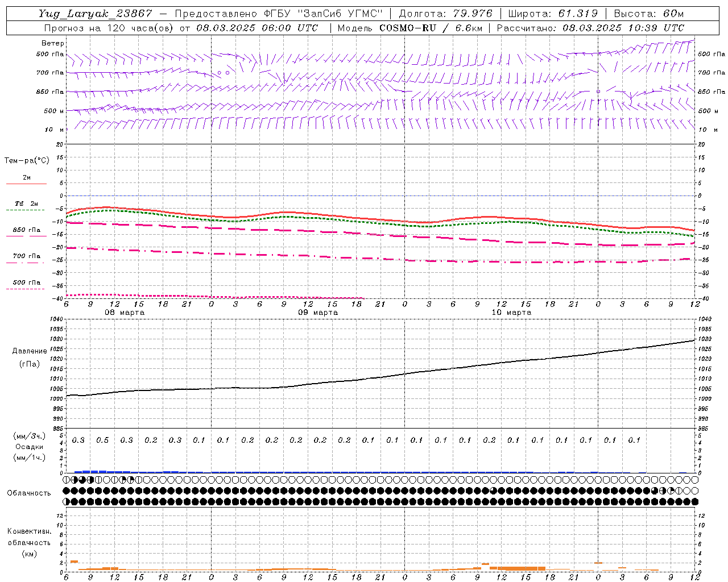
Task: Click the right 12 convective cloud axis value
Action: (x=701, y=516)
